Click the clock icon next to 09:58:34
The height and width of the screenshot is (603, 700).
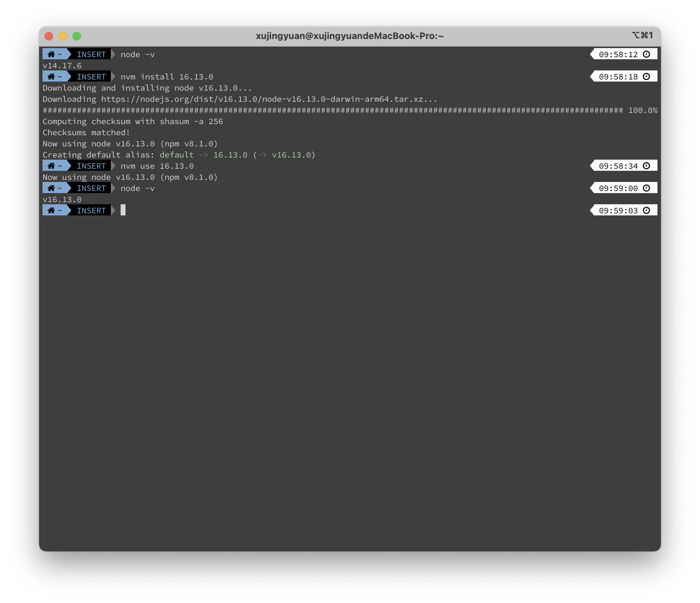[646, 166]
